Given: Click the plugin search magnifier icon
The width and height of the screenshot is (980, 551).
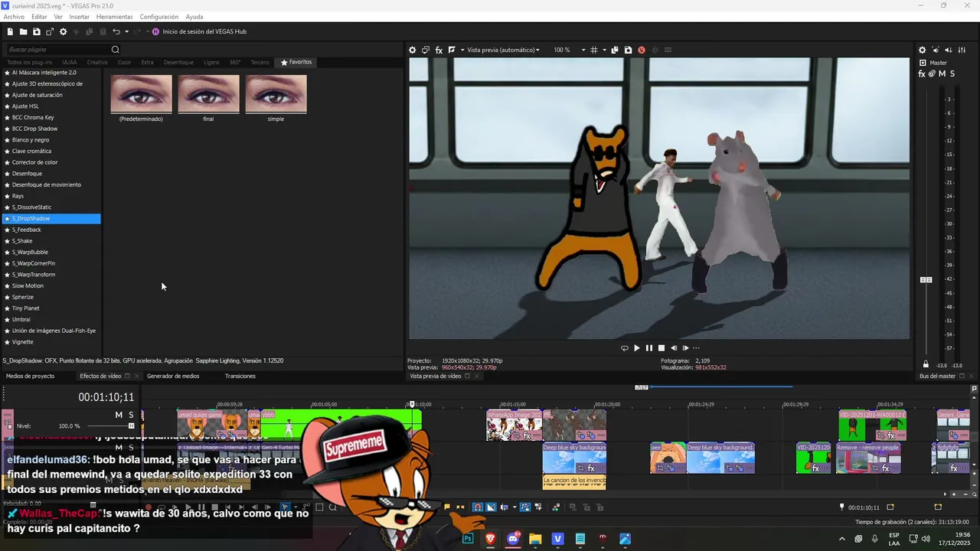Looking at the screenshot, I should coord(116,50).
